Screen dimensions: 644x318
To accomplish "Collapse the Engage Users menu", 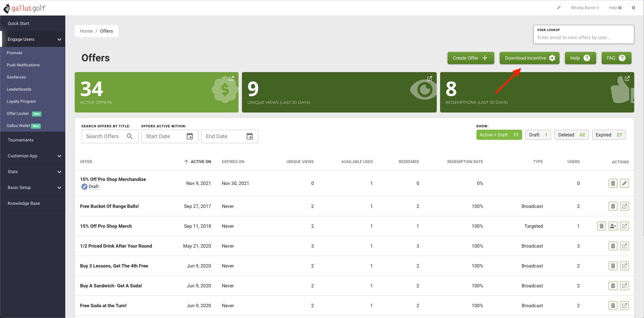I will coord(33,39).
